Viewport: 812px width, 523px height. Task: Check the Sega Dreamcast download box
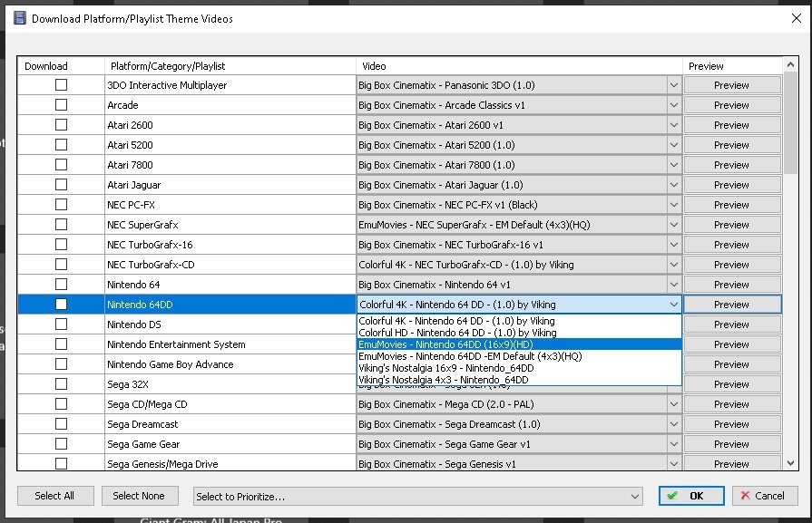click(61, 424)
